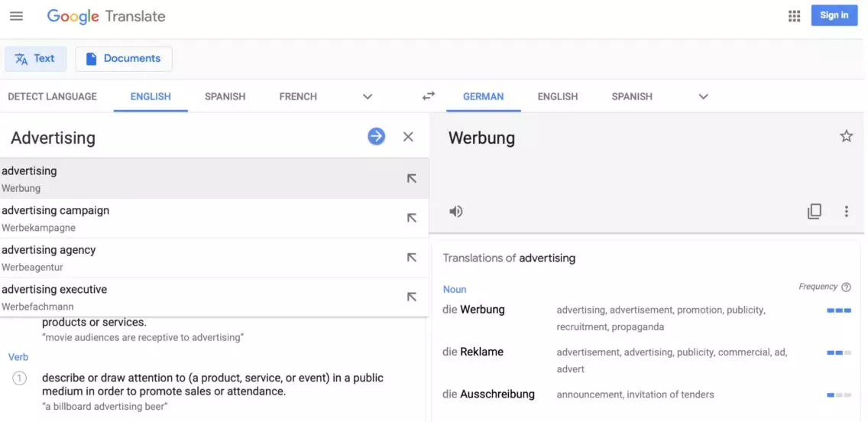The width and height of the screenshot is (868, 422).
Task: Click the blue translate arrow button
Action: pos(376,137)
